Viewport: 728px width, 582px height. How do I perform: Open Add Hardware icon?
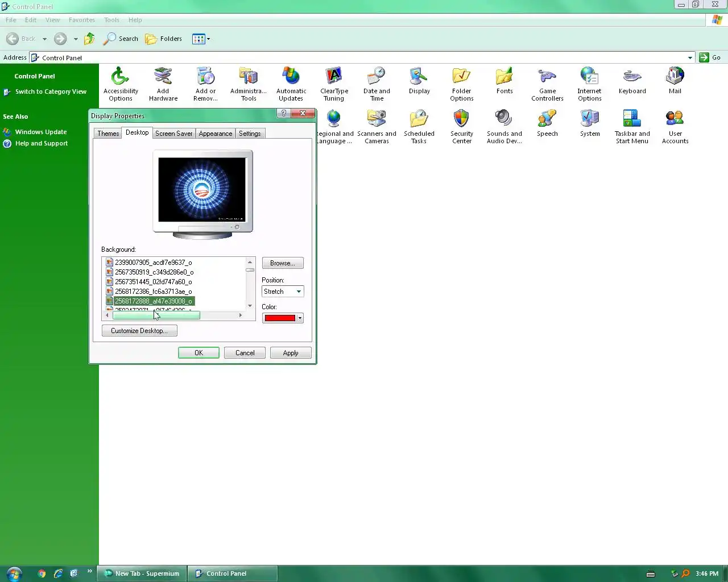pos(163,84)
